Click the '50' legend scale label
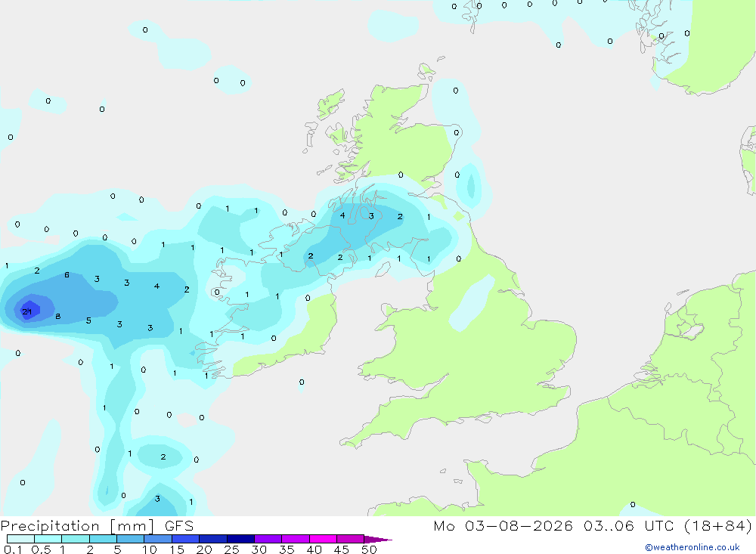This screenshot has width=756, height=554. (x=369, y=549)
